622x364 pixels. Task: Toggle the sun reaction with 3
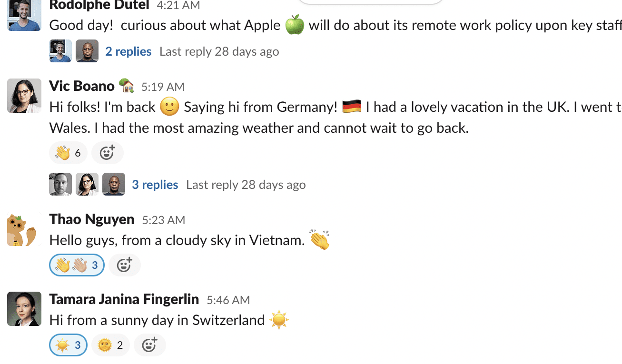click(68, 345)
